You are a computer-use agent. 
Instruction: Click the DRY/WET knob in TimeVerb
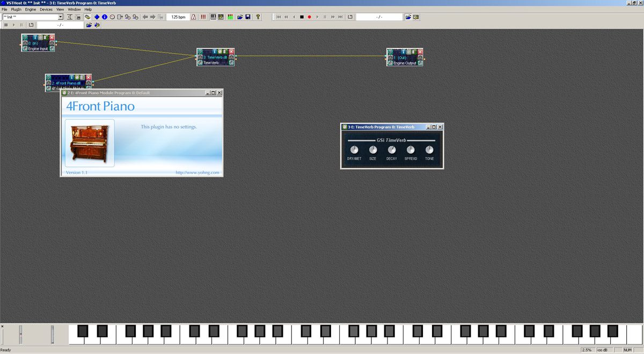354,149
